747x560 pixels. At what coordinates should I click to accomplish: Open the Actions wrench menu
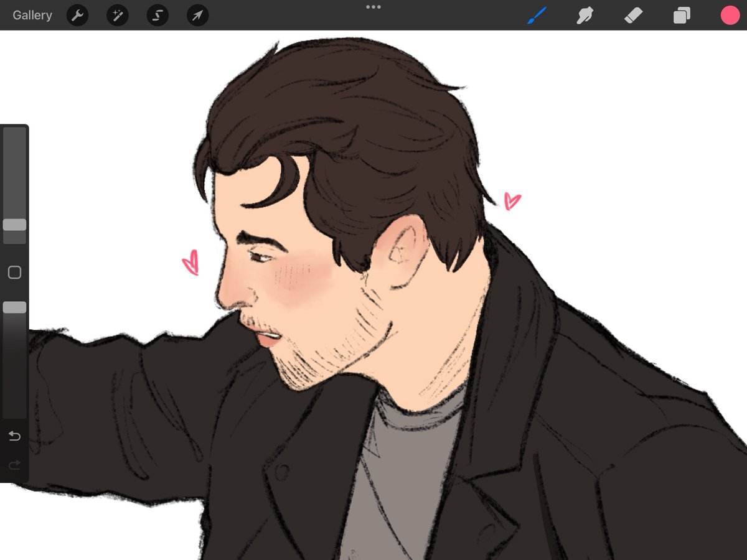[x=77, y=16]
